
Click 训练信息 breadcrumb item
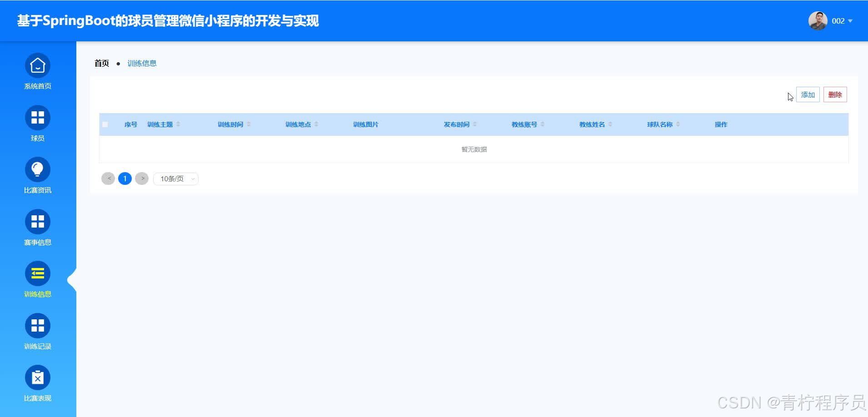pos(142,63)
